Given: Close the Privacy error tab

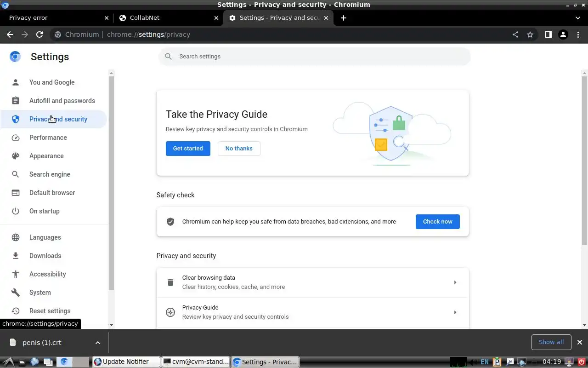Looking at the screenshot, I should (x=107, y=18).
